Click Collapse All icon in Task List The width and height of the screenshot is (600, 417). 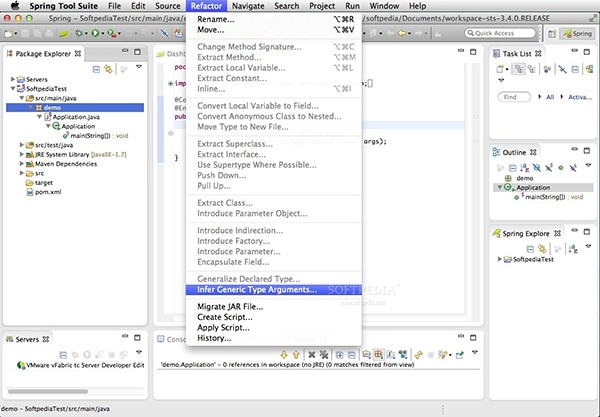[575, 69]
